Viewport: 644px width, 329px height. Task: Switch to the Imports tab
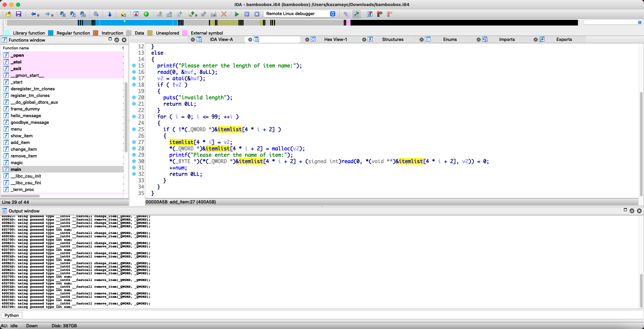point(507,40)
